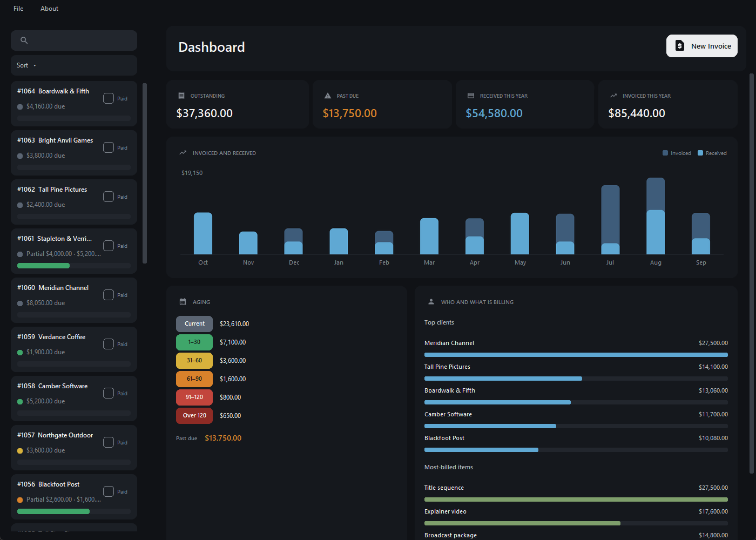Click the $54,580.00 received amount

point(494,113)
